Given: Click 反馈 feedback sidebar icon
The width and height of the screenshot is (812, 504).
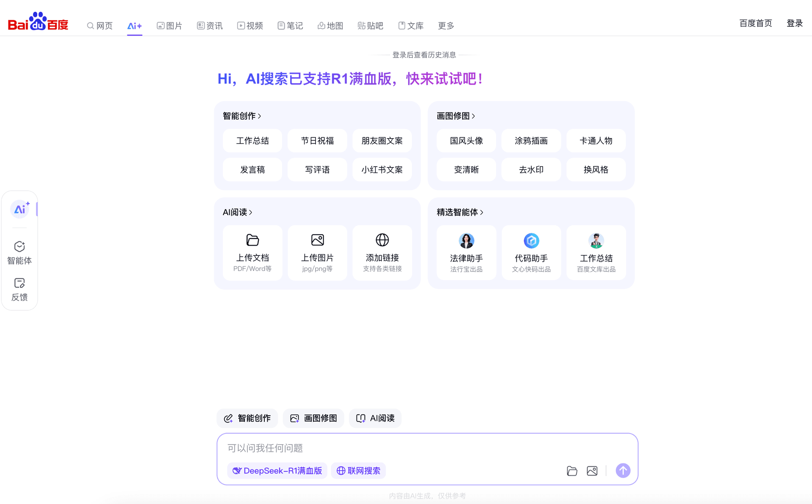Looking at the screenshot, I should click(x=20, y=289).
